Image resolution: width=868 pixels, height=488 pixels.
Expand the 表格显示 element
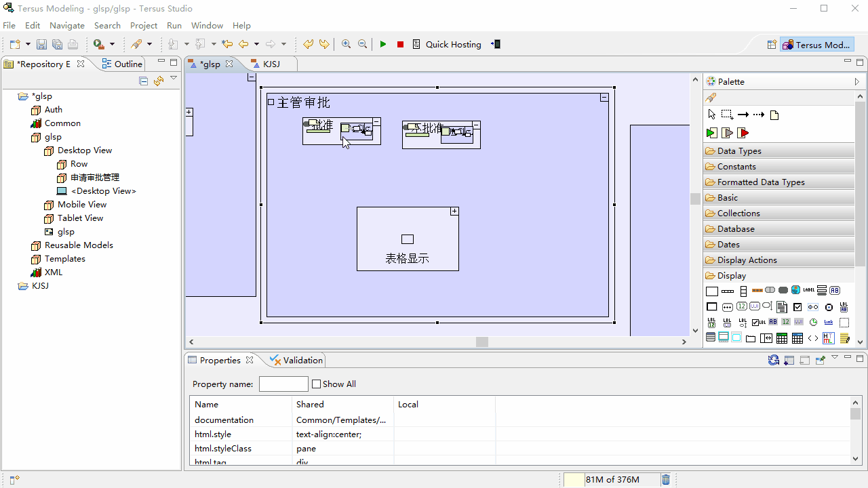(454, 211)
